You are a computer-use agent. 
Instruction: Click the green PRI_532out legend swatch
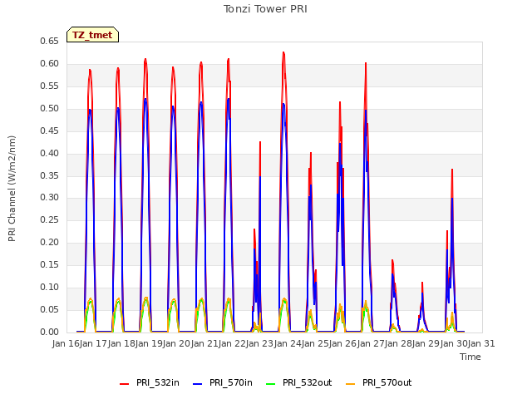pyautogui.click(x=271, y=384)
